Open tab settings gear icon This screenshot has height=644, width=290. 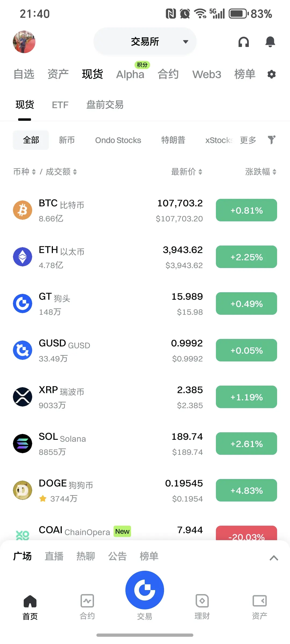pos(271,74)
